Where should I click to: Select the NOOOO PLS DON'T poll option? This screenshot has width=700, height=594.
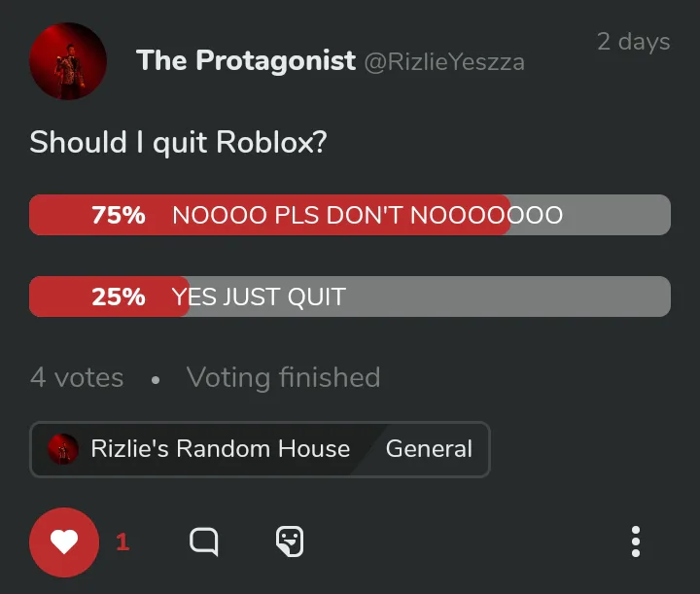[x=350, y=215]
